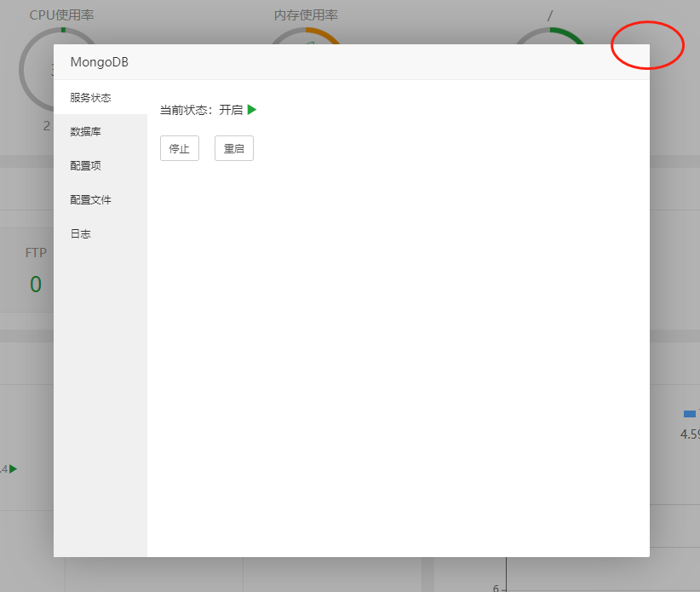Click the MongoDB dialog title

click(99, 62)
